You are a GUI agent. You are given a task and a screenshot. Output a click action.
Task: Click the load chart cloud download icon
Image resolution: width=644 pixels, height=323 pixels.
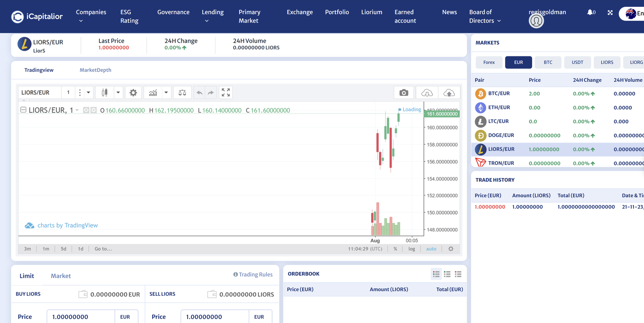click(x=427, y=93)
